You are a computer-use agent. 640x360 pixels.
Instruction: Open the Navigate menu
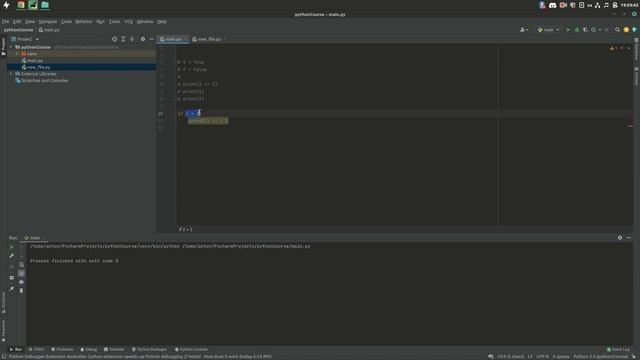(48, 22)
